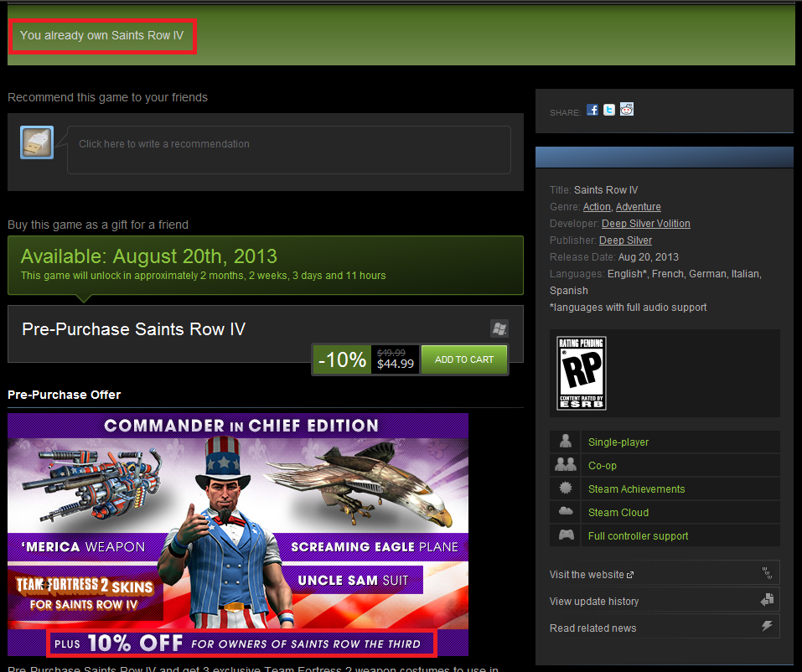802x672 pixels.
Task: Click the Windows platform icon
Action: [x=499, y=328]
